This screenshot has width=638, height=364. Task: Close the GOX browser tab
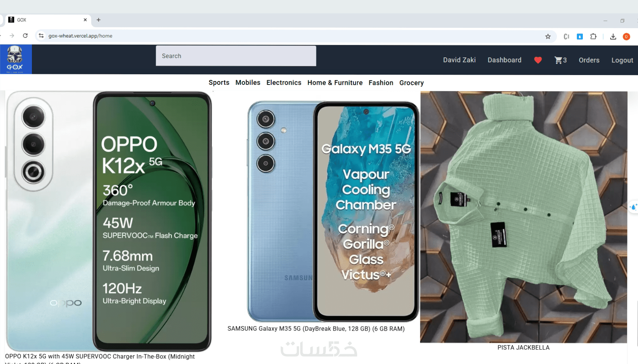(85, 20)
